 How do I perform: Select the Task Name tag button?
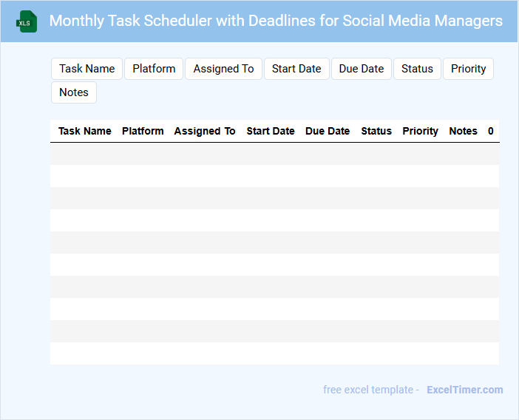(86, 69)
